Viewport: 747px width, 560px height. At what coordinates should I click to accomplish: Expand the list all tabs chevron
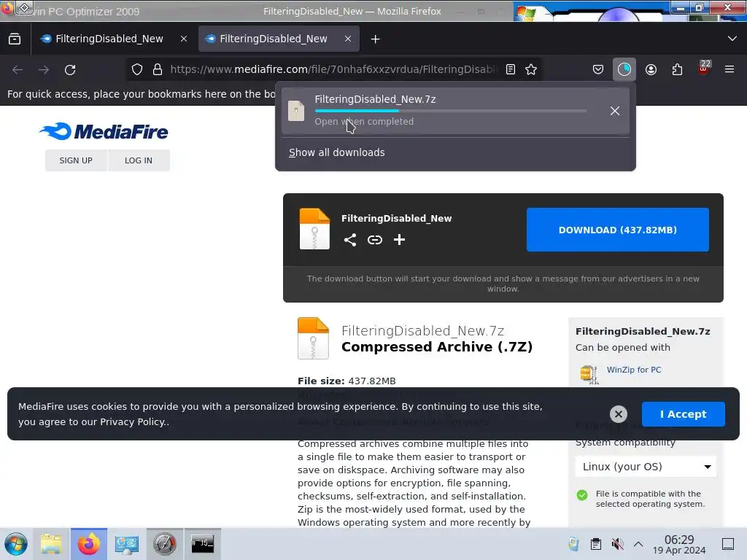coord(732,39)
